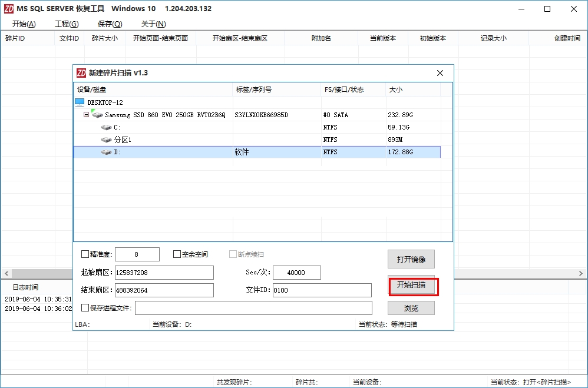The height and width of the screenshot is (388, 588).
Task: Select the D: partition row
Action: (x=257, y=152)
